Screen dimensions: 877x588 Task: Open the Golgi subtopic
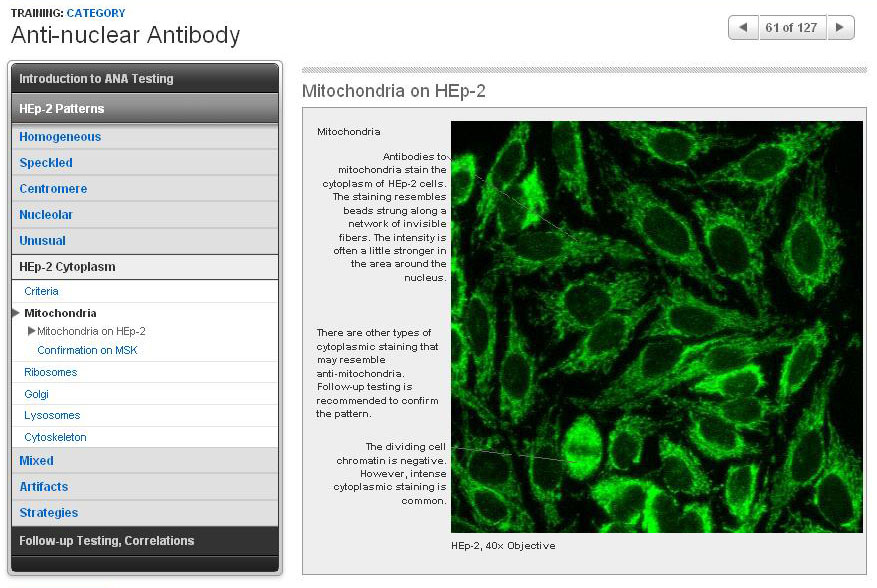37,395
